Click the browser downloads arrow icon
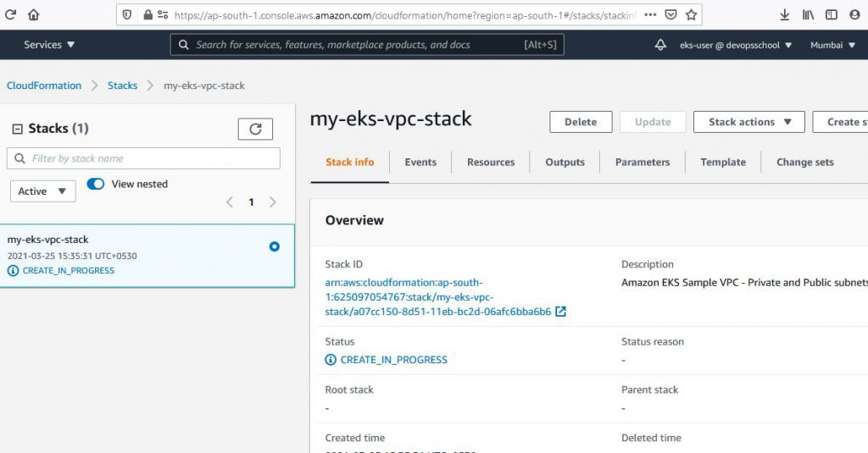868x453 pixels. [x=783, y=14]
